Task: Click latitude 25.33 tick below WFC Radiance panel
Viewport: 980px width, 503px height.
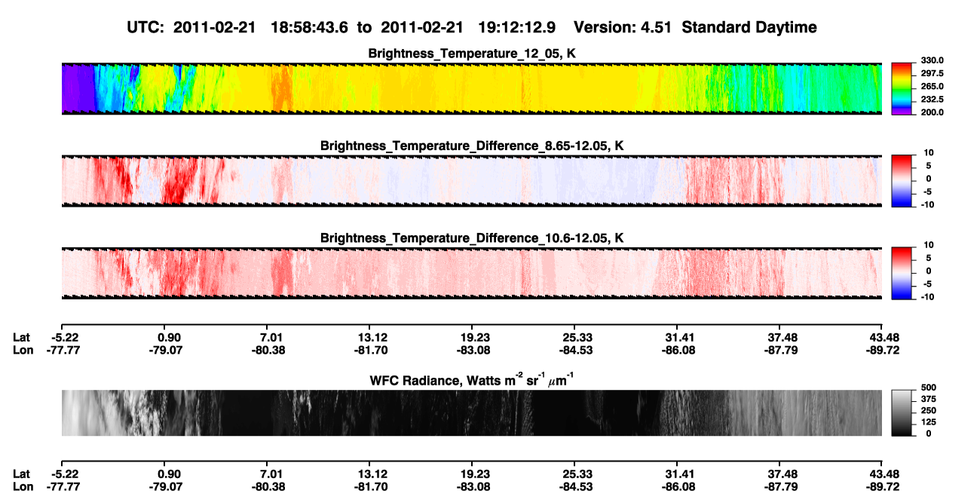Action: [578, 474]
